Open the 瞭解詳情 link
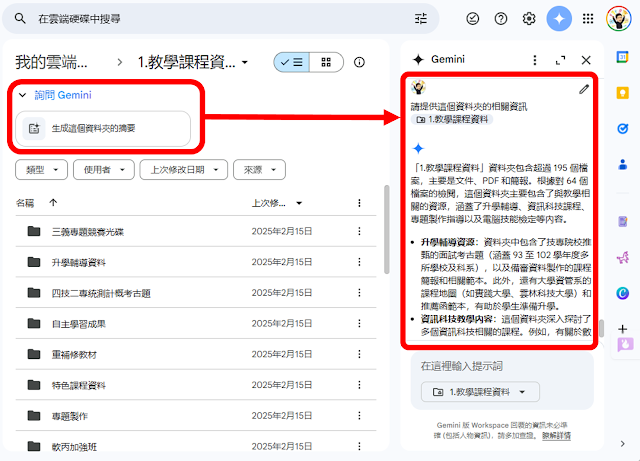The image size is (640, 461). tap(556, 436)
